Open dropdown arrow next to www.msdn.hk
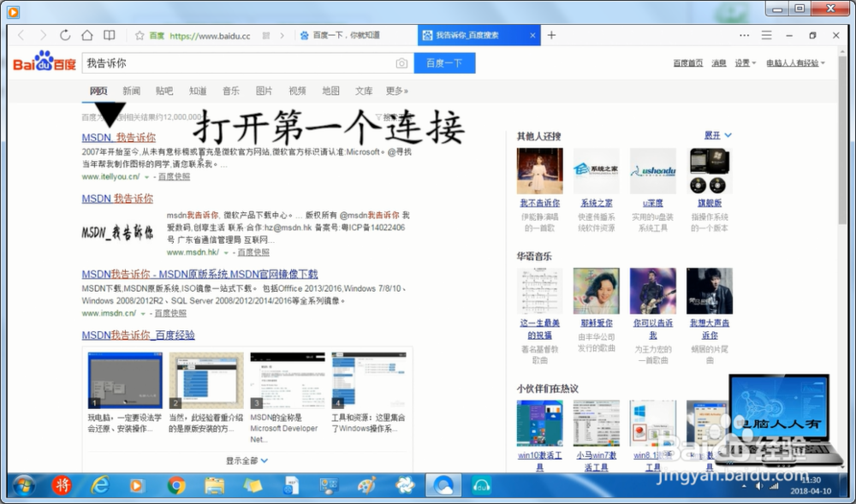Screen dimensions: 856x504 click(226, 253)
